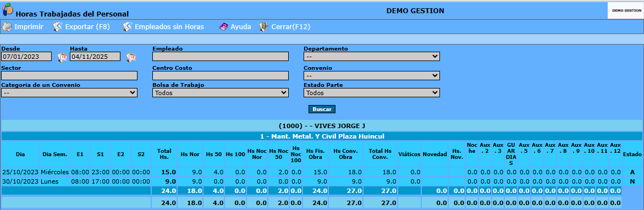Open Empleados sin Horas report
Viewport: 644px width, 210px height.
(x=169, y=27)
